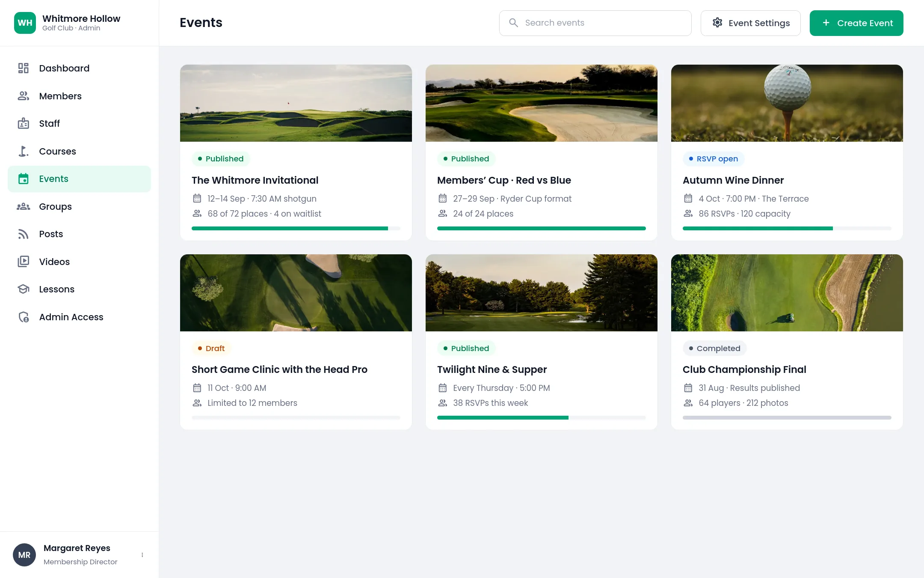924x578 pixels.
Task: Open Autumn Wine Dinner event title
Action: [x=733, y=180]
